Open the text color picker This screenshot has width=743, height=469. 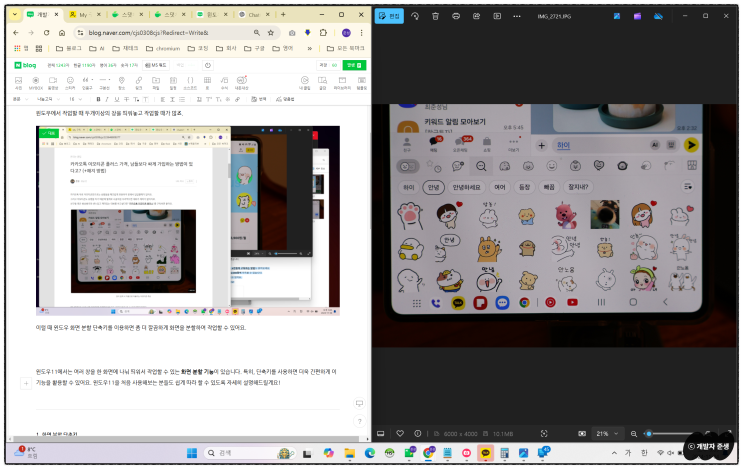(x=136, y=99)
